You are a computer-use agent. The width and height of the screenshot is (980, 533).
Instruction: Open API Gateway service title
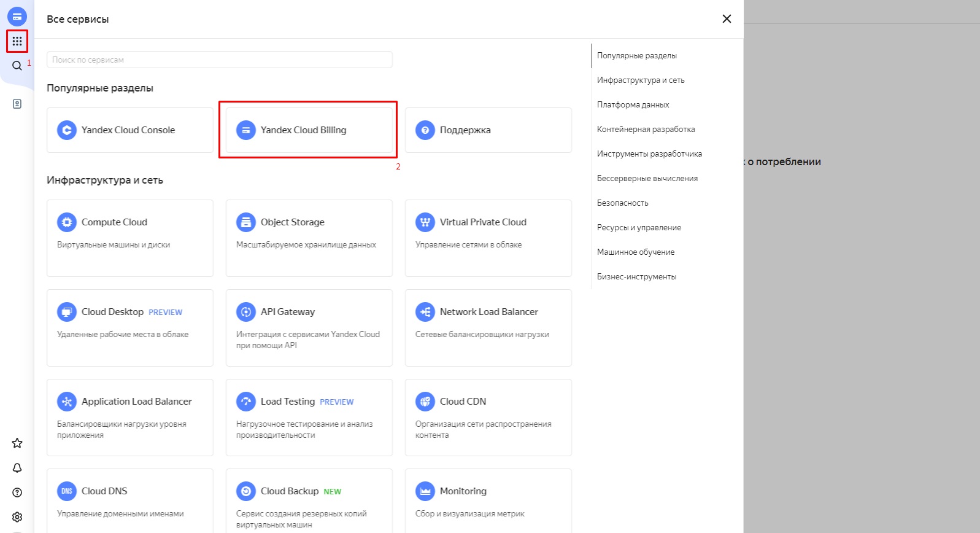[x=288, y=312]
